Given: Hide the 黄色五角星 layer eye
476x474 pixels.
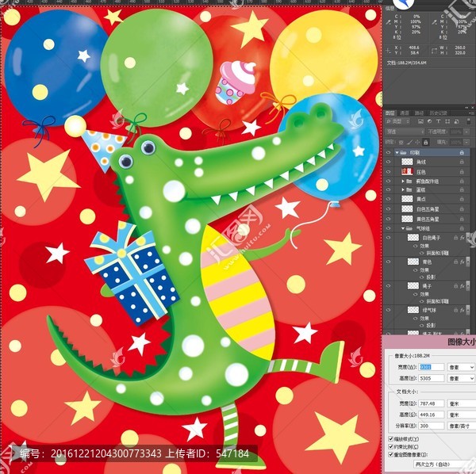Looking at the screenshot, I should (388, 219).
